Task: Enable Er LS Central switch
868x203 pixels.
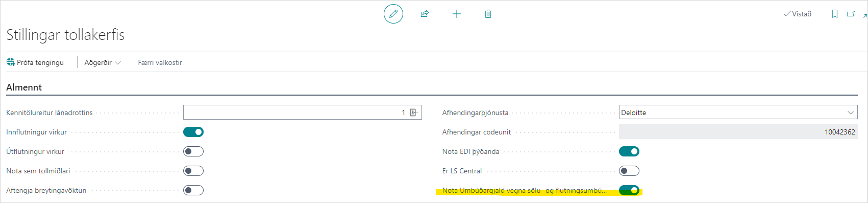Action: click(x=629, y=171)
